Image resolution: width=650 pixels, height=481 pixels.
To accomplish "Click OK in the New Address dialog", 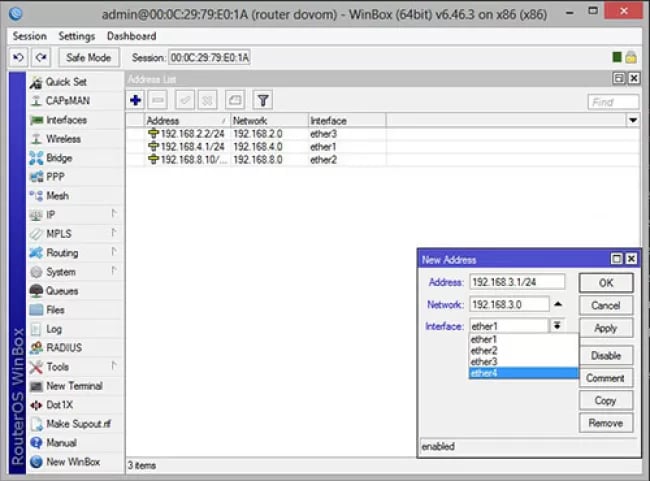I will click(605, 283).
